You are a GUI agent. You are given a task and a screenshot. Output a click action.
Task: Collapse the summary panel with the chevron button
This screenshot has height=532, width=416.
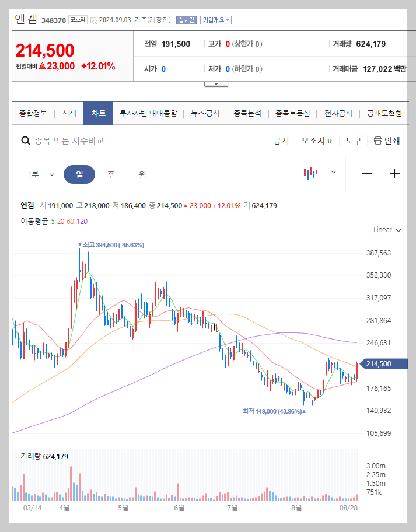pyautogui.click(x=216, y=82)
